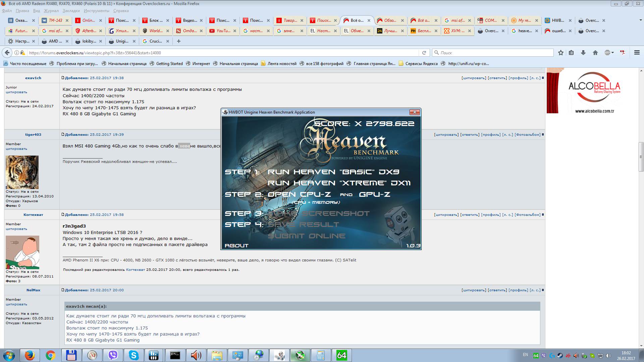
Task: Launch Chrome from the taskbar
Action: pos(51,355)
